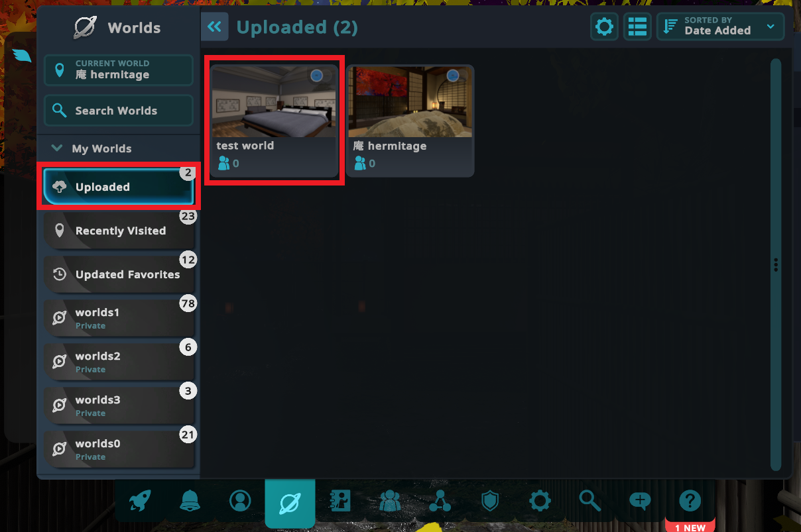801x532 pixels.
Task: Select the worlds1 private favorites list
Action: 119,318
